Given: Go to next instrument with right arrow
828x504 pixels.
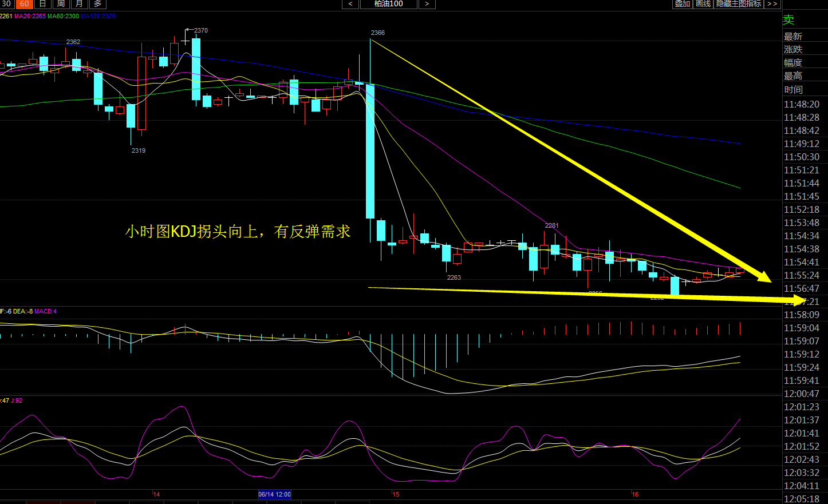Looking at the screenshot, I should point(427,3).
